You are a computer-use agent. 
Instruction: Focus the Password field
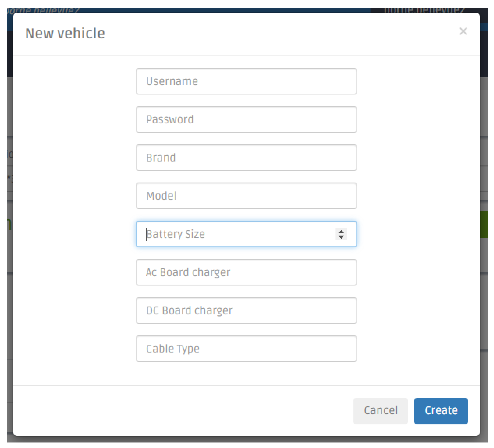[246, 120]
